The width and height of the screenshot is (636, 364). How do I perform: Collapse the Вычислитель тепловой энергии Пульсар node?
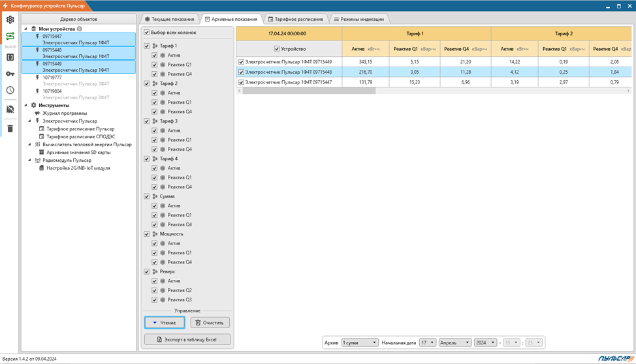click(x=29, y=144)
